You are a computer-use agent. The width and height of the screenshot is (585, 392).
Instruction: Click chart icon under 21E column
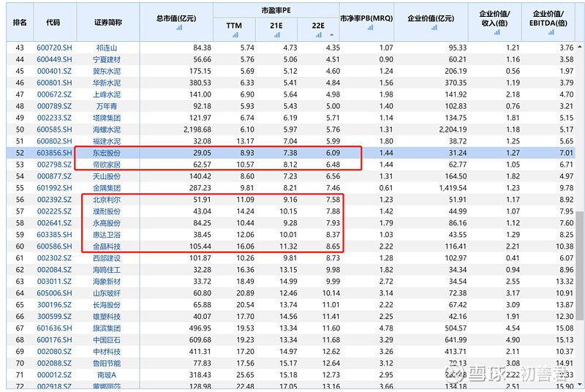[x=277, y=35]
